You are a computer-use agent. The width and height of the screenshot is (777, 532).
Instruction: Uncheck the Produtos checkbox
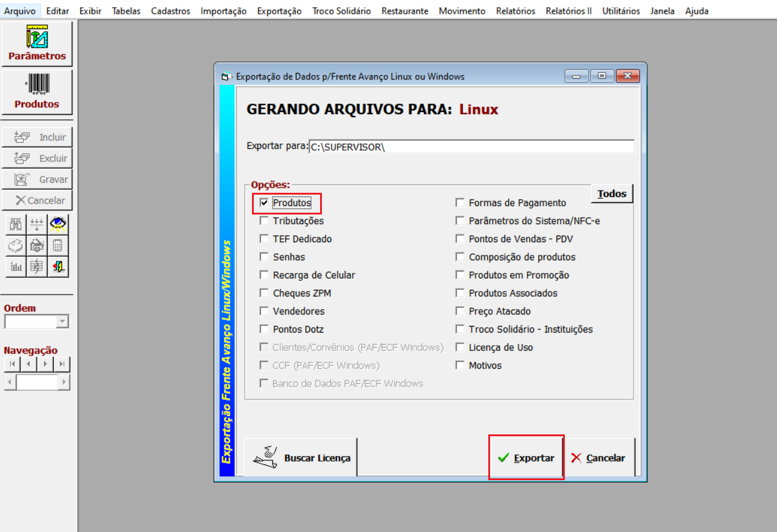(x=264, y=203)
